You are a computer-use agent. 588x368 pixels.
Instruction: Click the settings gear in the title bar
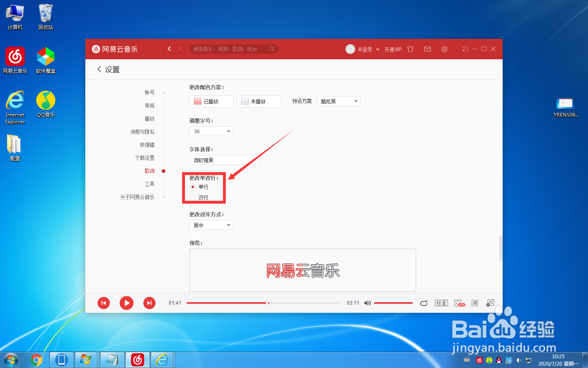(444, 49)
